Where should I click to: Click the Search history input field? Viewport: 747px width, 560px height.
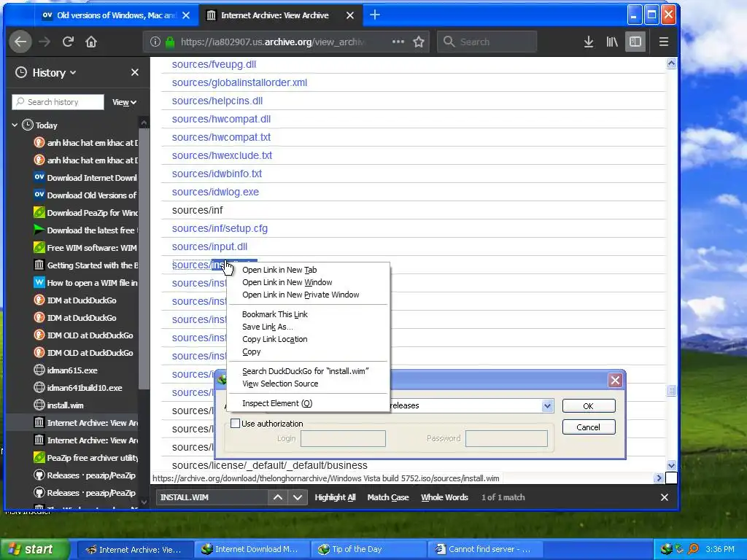click(58, 102)
